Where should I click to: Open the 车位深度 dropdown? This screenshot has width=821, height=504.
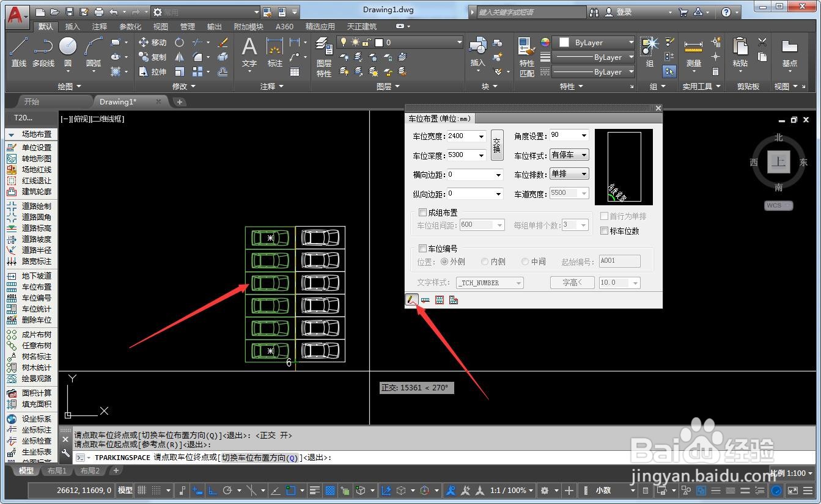tap(482, 155)
